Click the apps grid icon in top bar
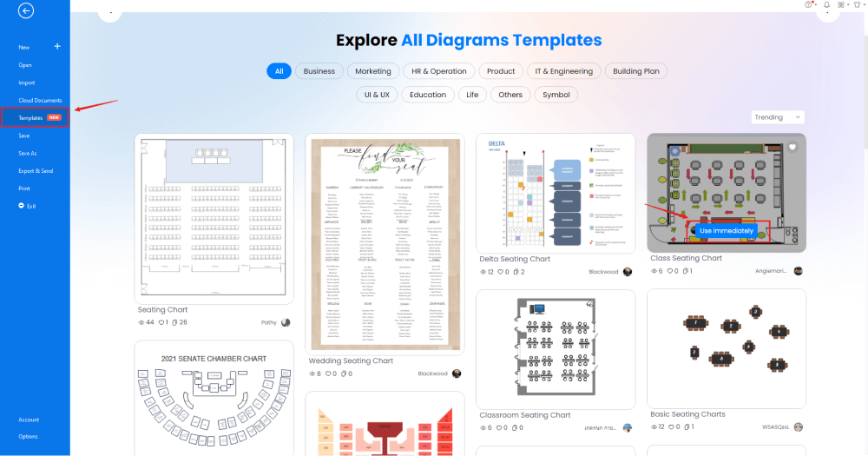Viewport: 868px width, 456px height. 841,4
